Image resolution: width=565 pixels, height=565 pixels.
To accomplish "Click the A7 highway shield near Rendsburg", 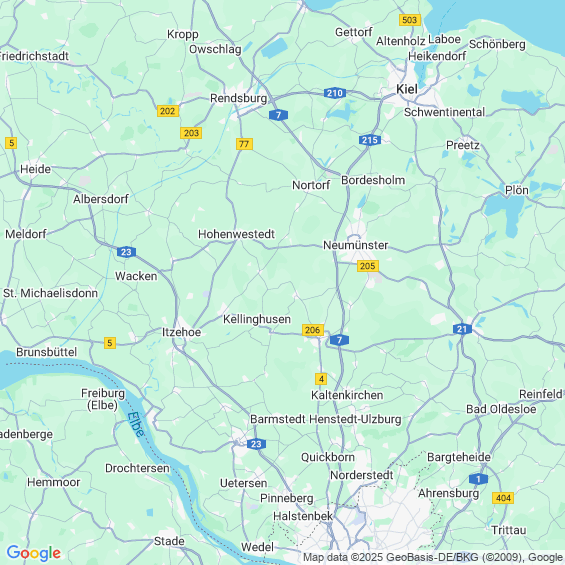I will click(278, 115).
